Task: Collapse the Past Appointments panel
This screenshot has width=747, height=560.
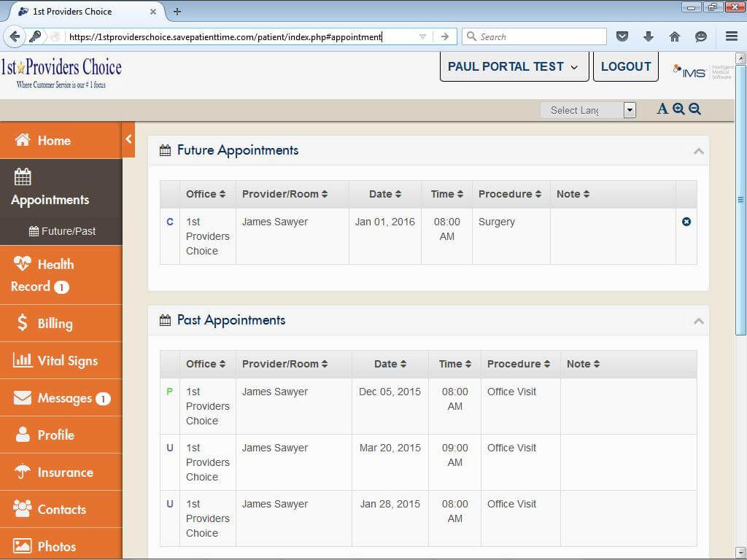Action: pyautogui.click(x=698, y=321)
